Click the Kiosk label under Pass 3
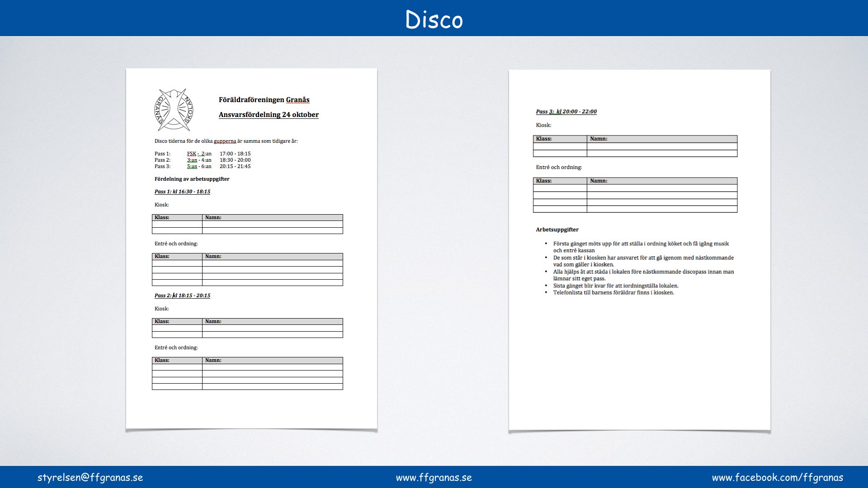The width and height of the screenshot is (868, 488). [x=543, y=125]
